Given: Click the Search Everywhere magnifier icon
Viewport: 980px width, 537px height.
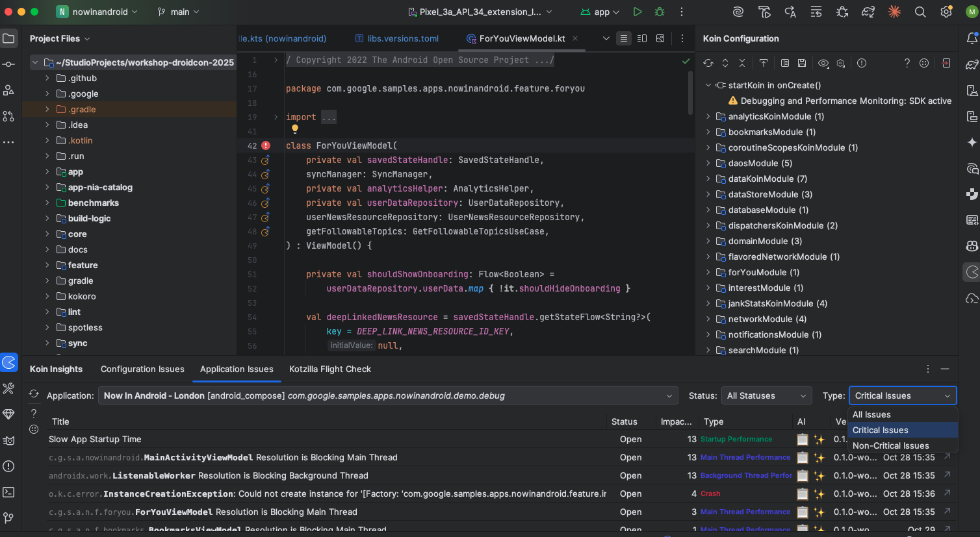Looking at the screenshot, I should pos(920,12).
